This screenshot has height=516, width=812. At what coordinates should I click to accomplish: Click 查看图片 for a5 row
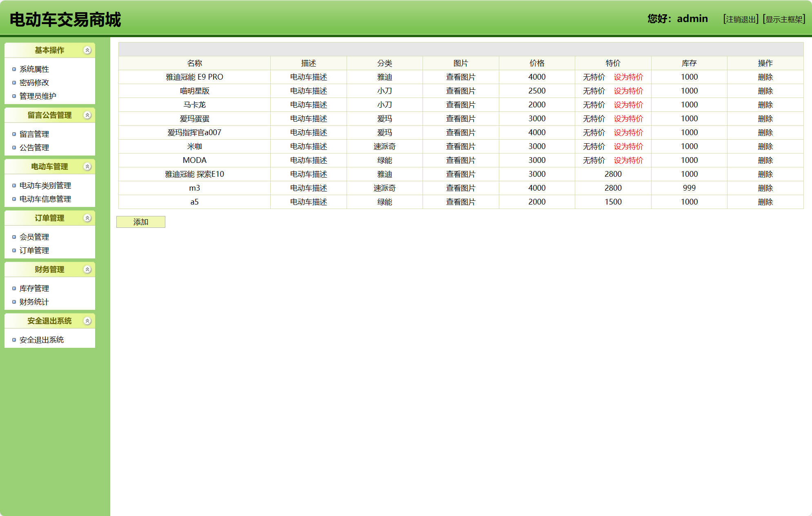pyautogui.click(x=461, y=202)
